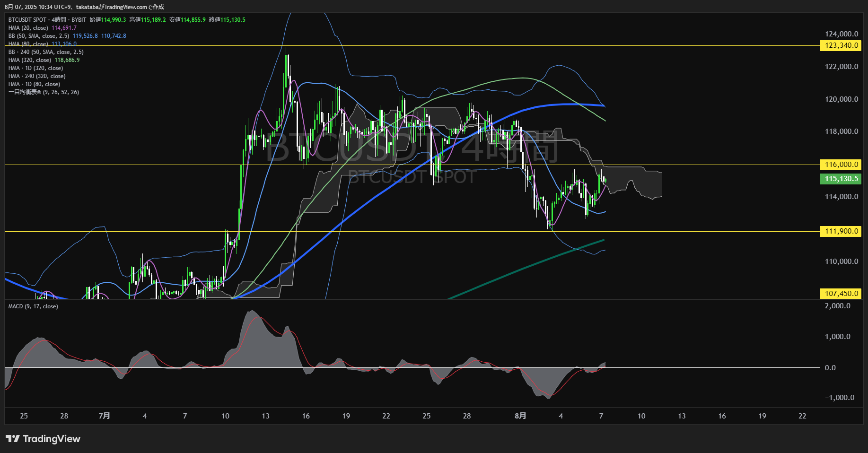The width and height of the screenshot is (868, 453).
Task: Click the 118,000.0 price axis value
Action: [x=842, y=131]
